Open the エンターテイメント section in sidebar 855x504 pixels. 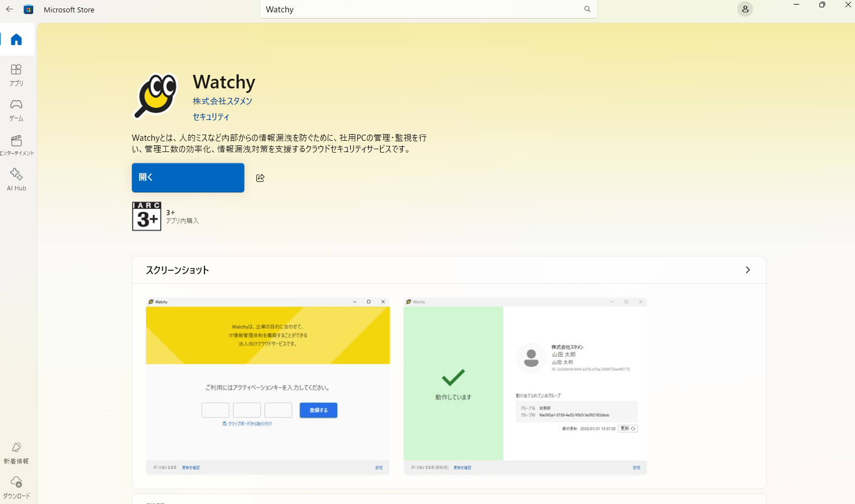16,145
